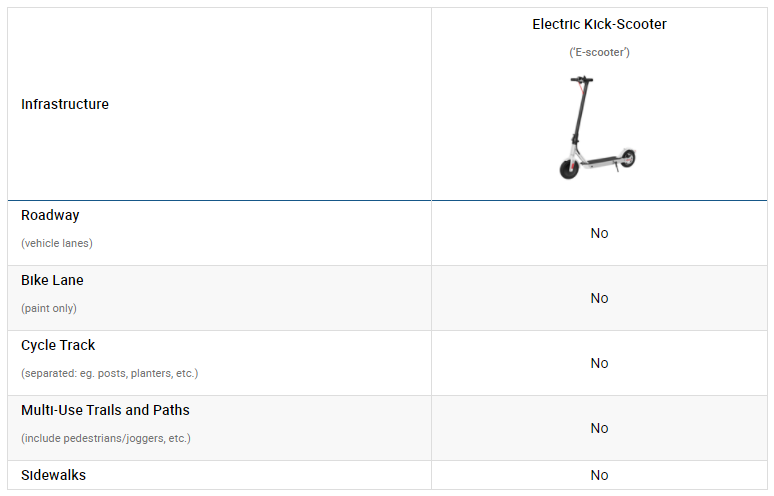Click the "(separated: eg. posts, planters, etc.)" note

[109, 373]
